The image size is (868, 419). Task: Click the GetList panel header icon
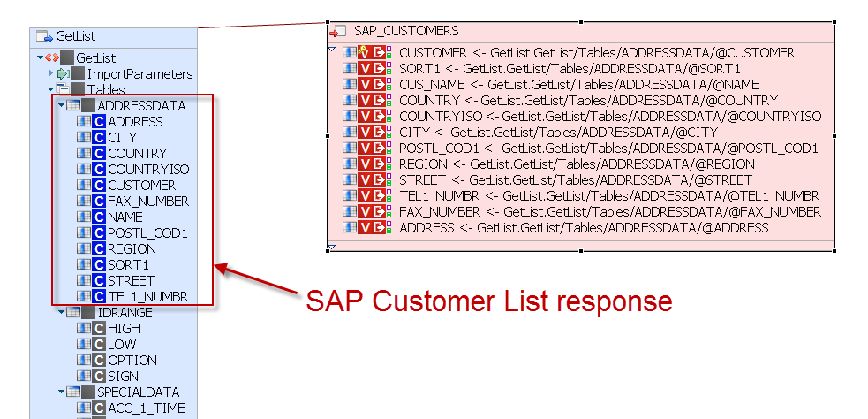coord(44,36)
